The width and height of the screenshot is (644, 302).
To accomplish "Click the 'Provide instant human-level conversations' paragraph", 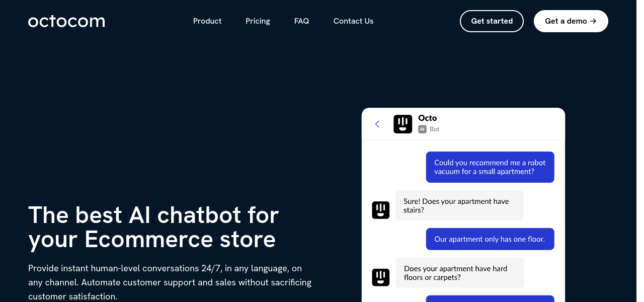I will (x=170, y=282).
